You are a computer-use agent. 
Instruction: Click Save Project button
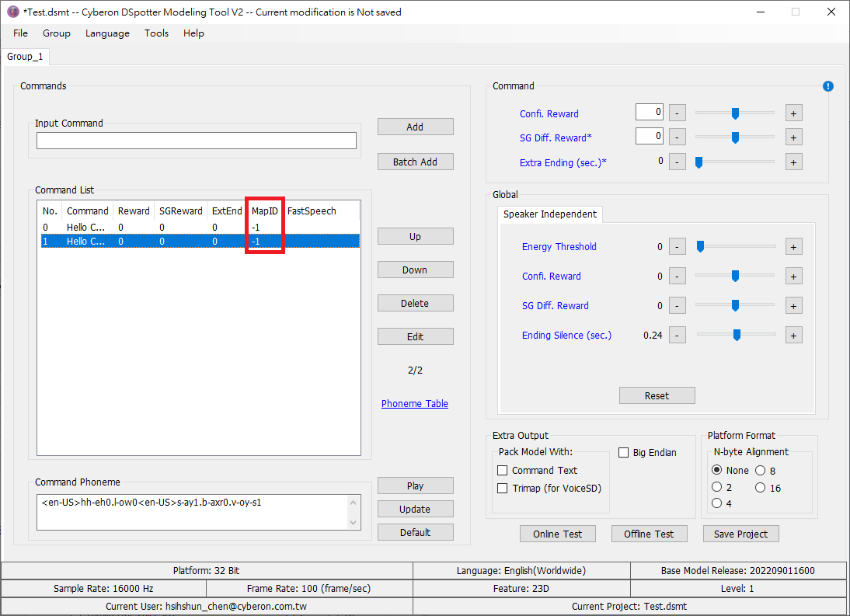click(x=741, y=534)
